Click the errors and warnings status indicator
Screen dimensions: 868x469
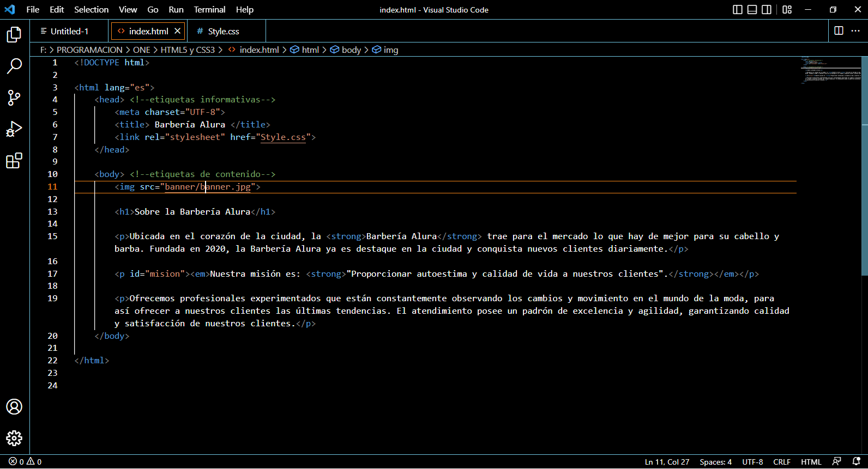tap(25, 462)
